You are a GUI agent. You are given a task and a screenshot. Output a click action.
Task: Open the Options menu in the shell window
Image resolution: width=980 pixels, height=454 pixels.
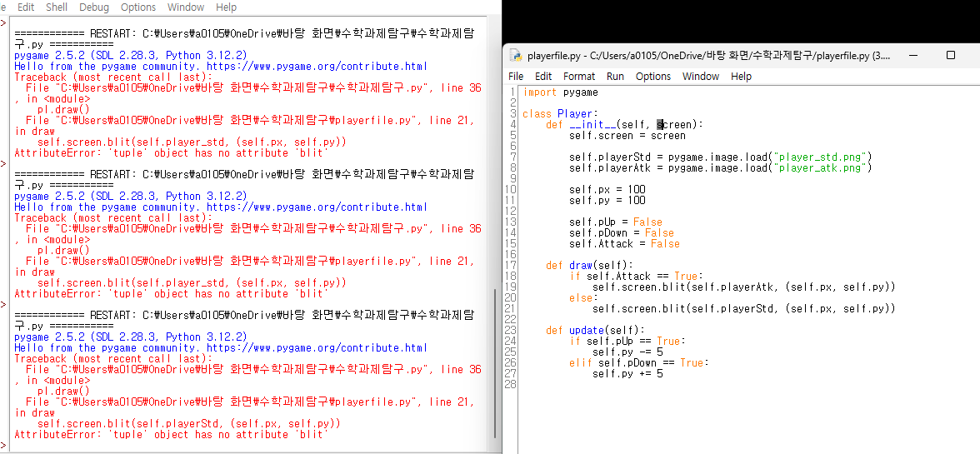(x=138, y=7)
